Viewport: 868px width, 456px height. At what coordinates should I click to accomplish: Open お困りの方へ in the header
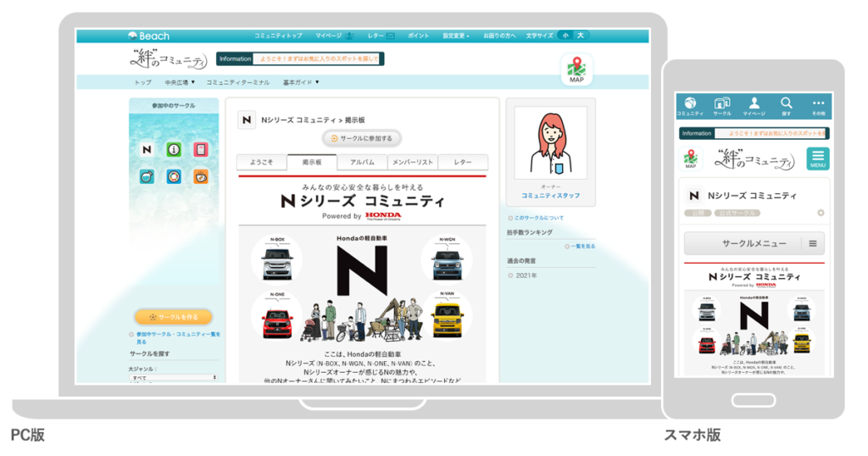coord(499,36)
